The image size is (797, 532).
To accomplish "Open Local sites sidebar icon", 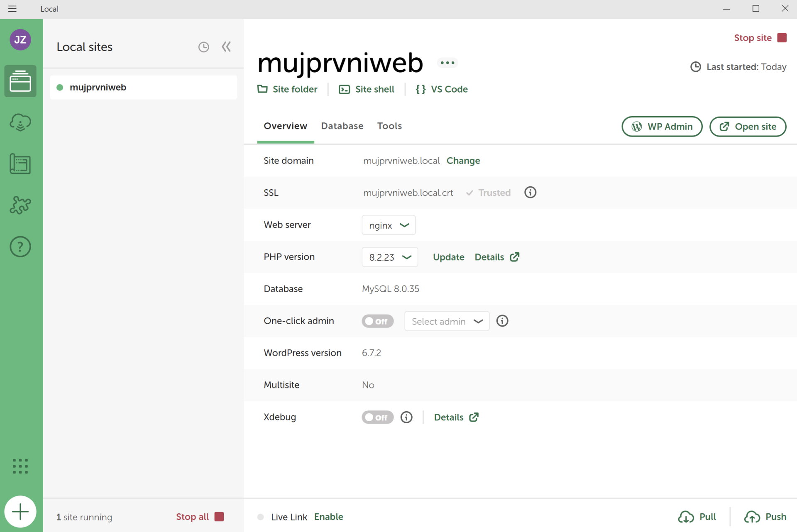I will pos(20,81).
